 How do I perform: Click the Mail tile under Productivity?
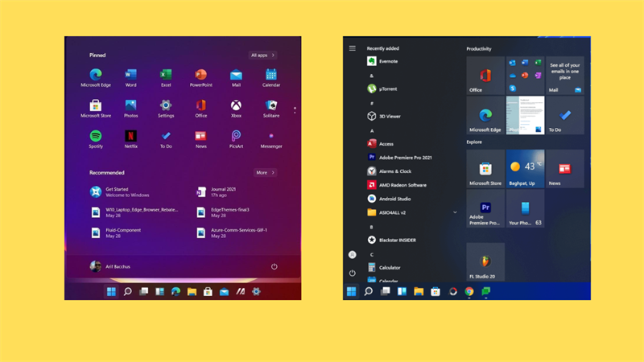tap(565, 76)
